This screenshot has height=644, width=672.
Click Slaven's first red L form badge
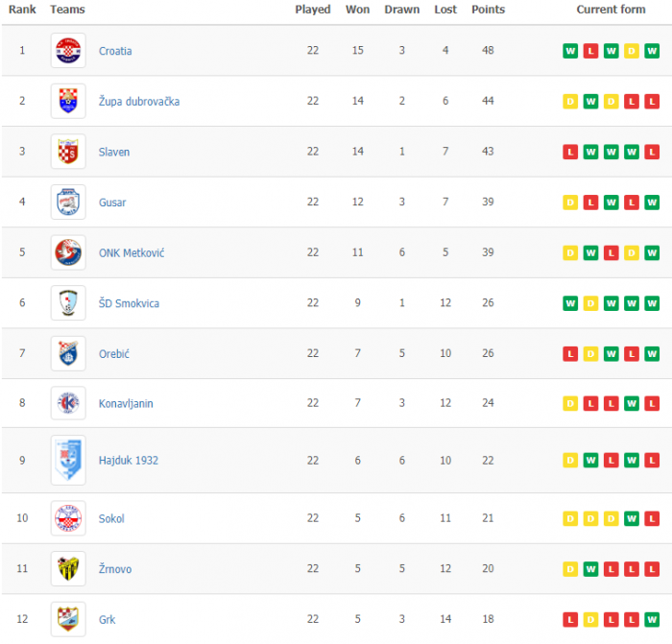[570, 152]
